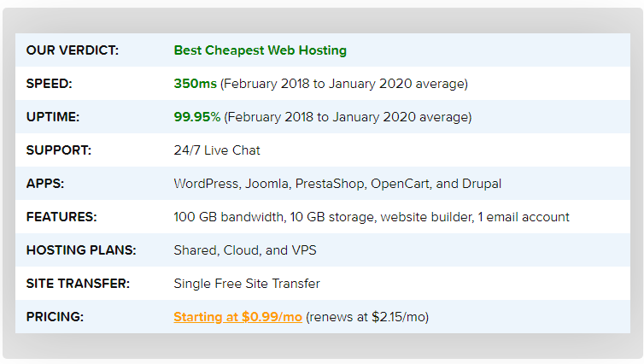Click the 'Best Cheapest Web Hosting' verdict text
The image size is (644, 364).
260,50
